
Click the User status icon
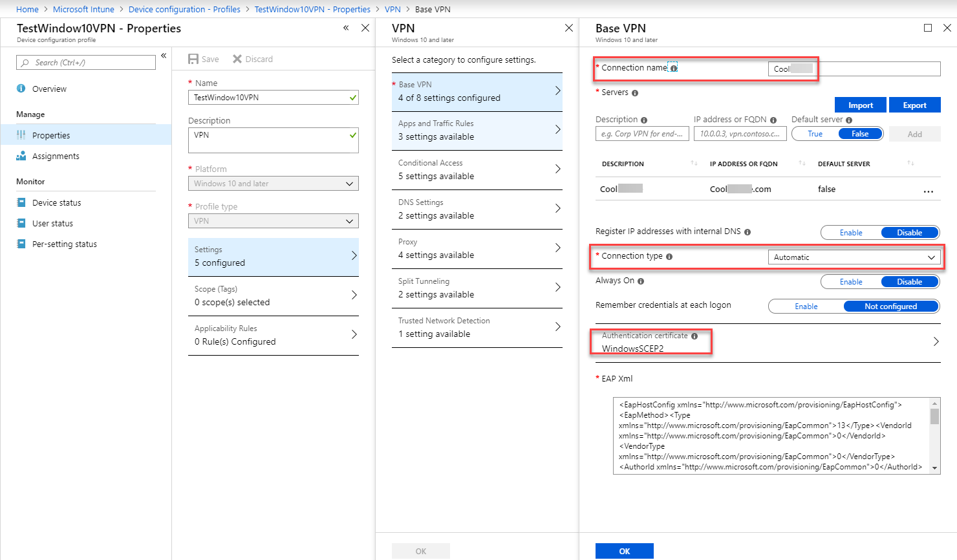click(x=21, y=223)
